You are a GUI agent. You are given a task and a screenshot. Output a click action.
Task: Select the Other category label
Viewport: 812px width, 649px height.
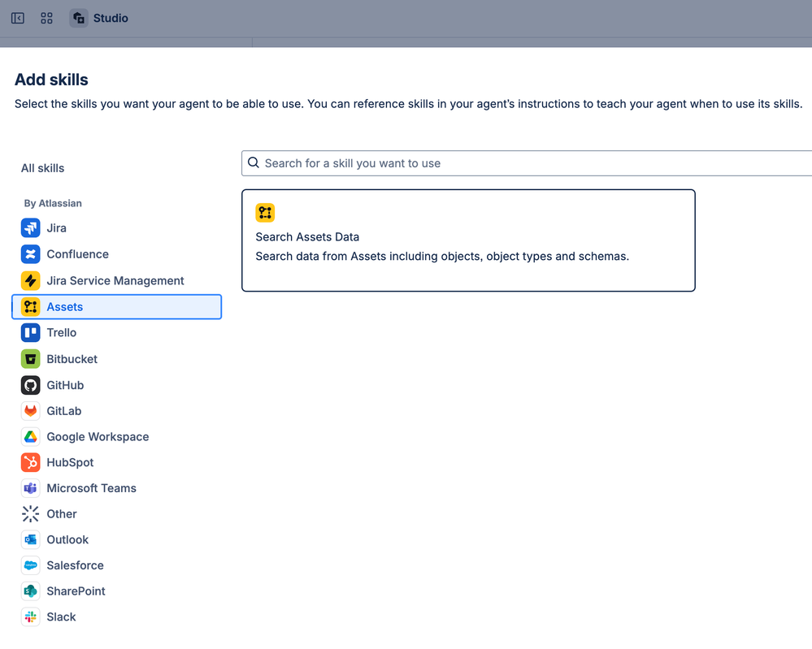click(x=62, y=514)
